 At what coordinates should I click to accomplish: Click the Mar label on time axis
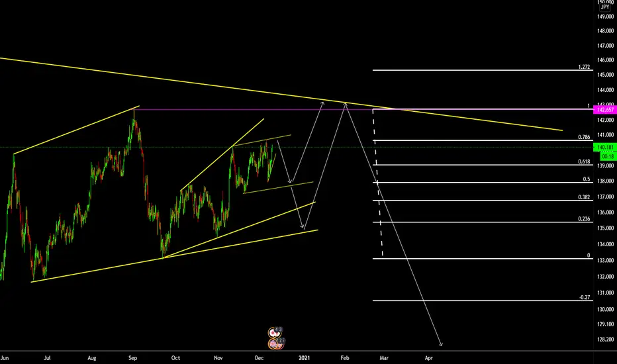coord(384,357)
